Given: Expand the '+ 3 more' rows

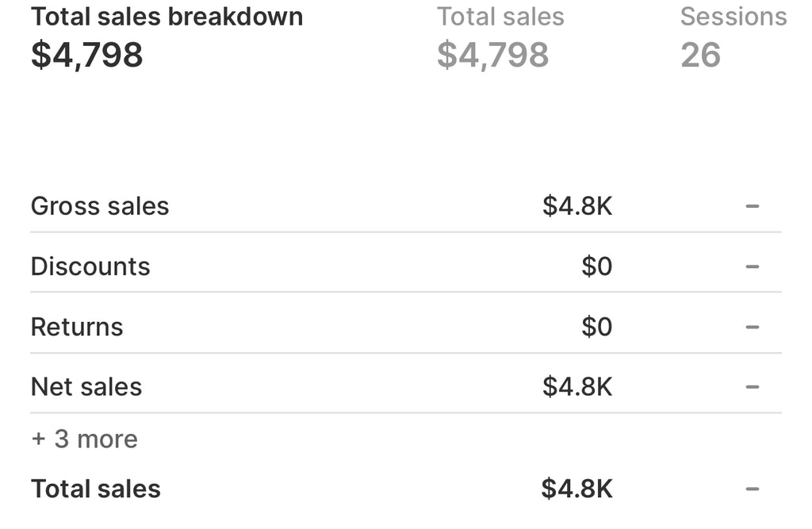Looking at the screenshot, I should (84, 439).
